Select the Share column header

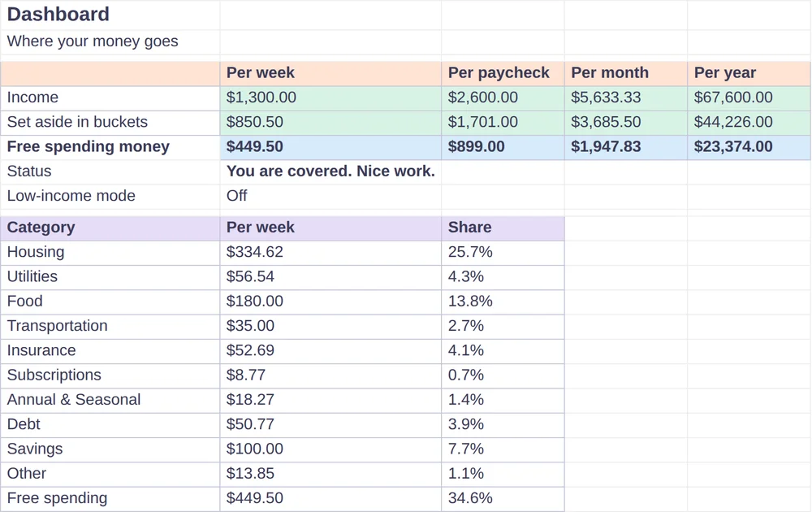503,228
